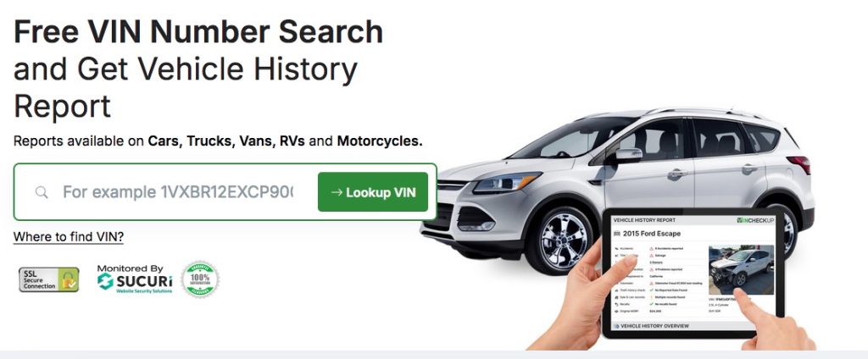Click the arrow icon in Lookup VIN
Image resolution: width=868 pixels, height=359 pixels.
336,192
